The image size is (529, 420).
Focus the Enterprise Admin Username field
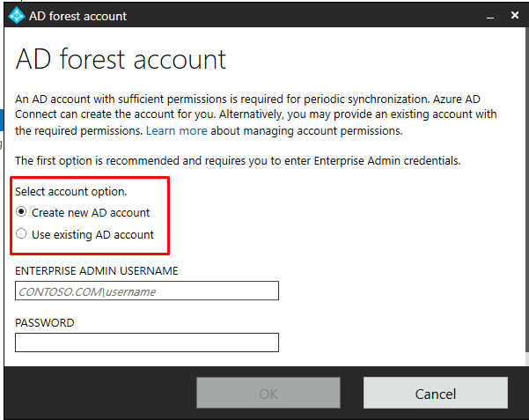pos(146,291)
